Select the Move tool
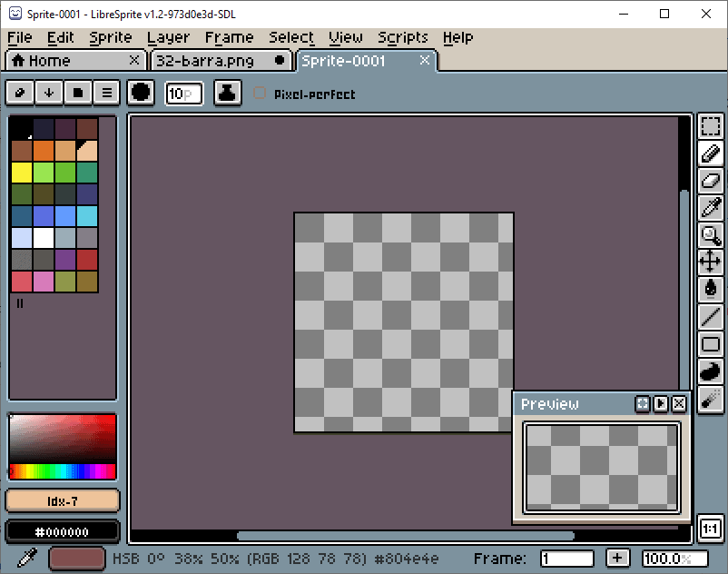This screenshot has width=728, height=574. pos(711,262)
